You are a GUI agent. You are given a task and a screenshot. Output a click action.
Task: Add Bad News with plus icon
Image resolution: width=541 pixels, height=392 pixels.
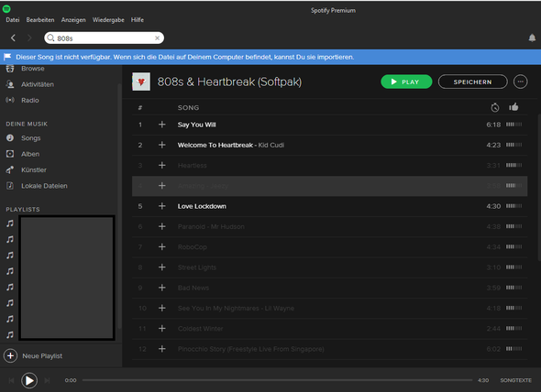tap(161, 288)
